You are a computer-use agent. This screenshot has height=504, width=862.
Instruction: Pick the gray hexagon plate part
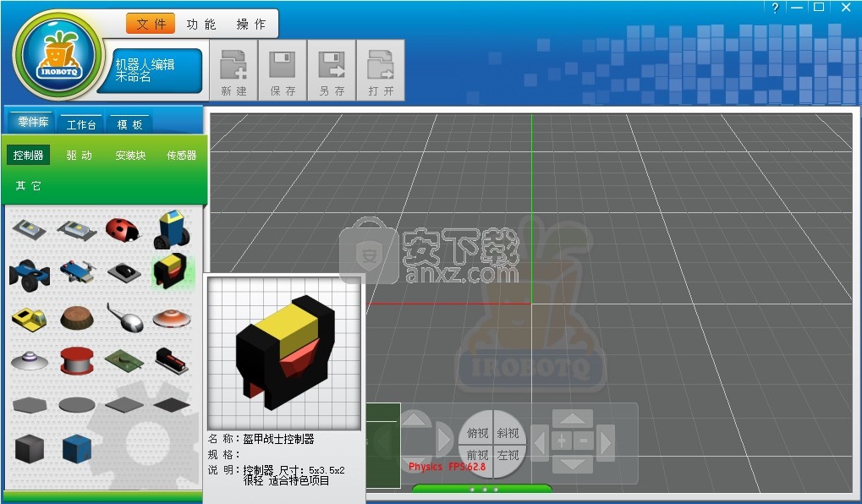[29, 405]
